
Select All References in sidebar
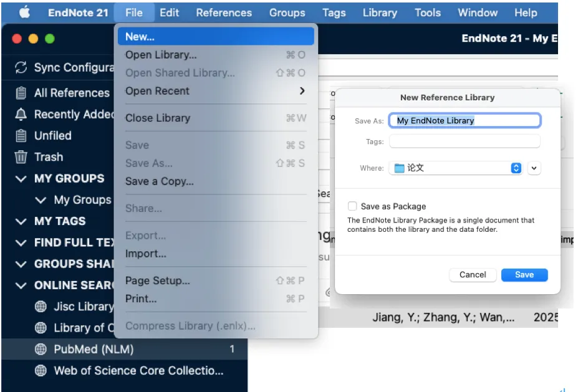pos(72,93)
